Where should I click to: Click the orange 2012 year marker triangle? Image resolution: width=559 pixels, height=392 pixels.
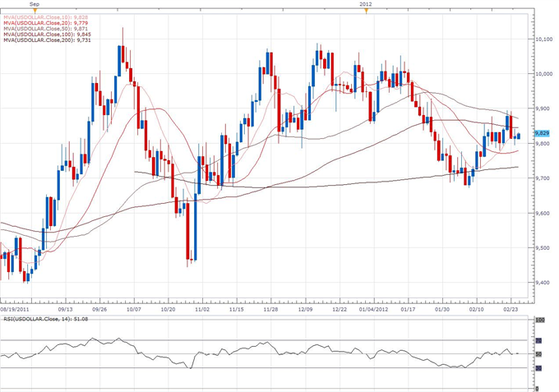pos(364,10)
